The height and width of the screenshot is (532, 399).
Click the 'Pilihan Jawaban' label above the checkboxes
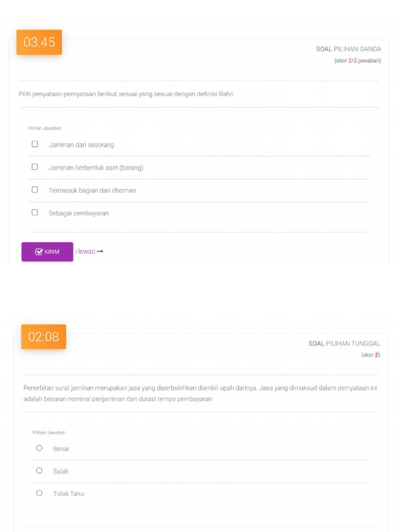coord(45,128)
